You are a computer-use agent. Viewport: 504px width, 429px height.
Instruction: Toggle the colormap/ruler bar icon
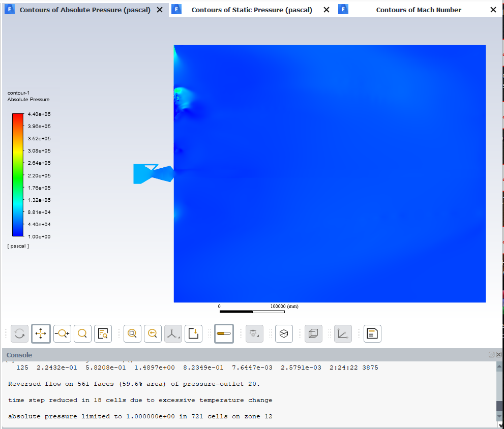tap(224, 333)
